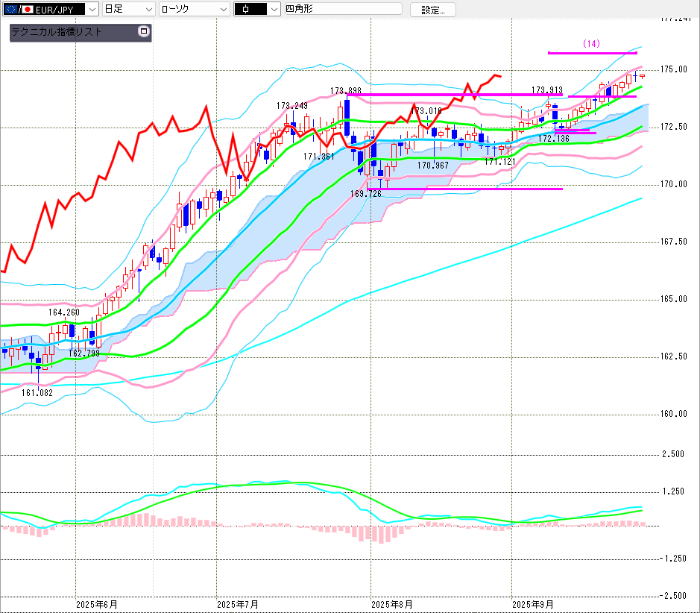The height and width of the screenshot is (613, 700).
Task: Click the 173.913 price label
Action: tap(546, 90)
